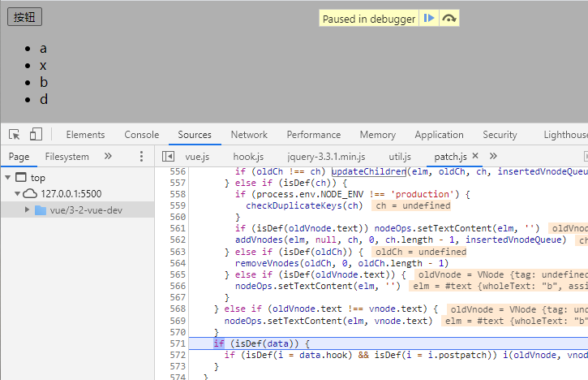Image resolution: width=588 pixels, height=380 pixels.
Task: Show more navigator tabs chevron
Action: 108,156
